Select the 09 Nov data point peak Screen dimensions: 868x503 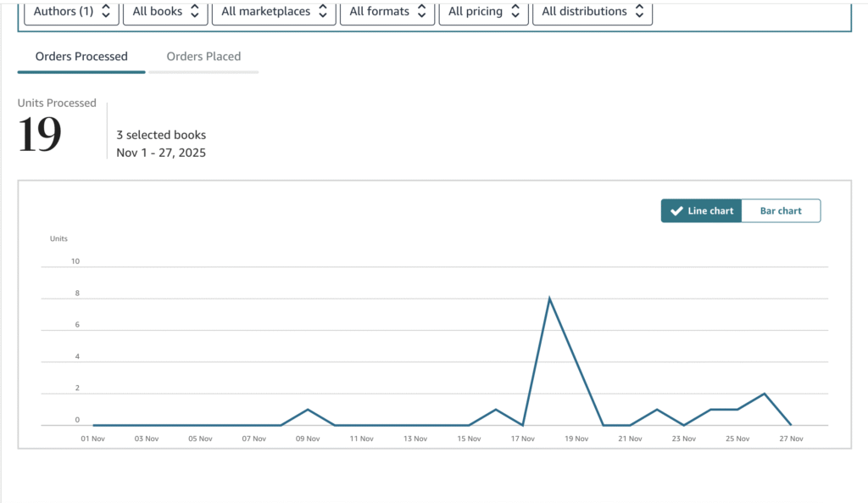click(x=308, y=410)
